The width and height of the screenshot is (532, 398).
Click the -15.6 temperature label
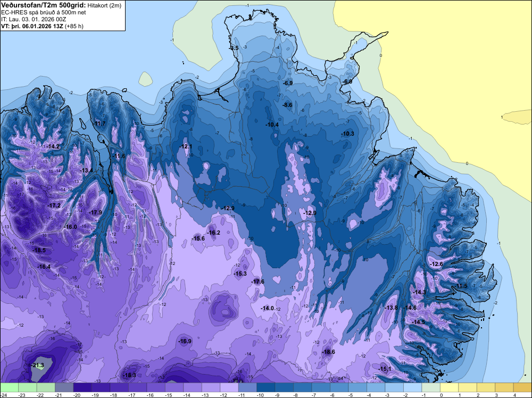[x=198, y=238]
